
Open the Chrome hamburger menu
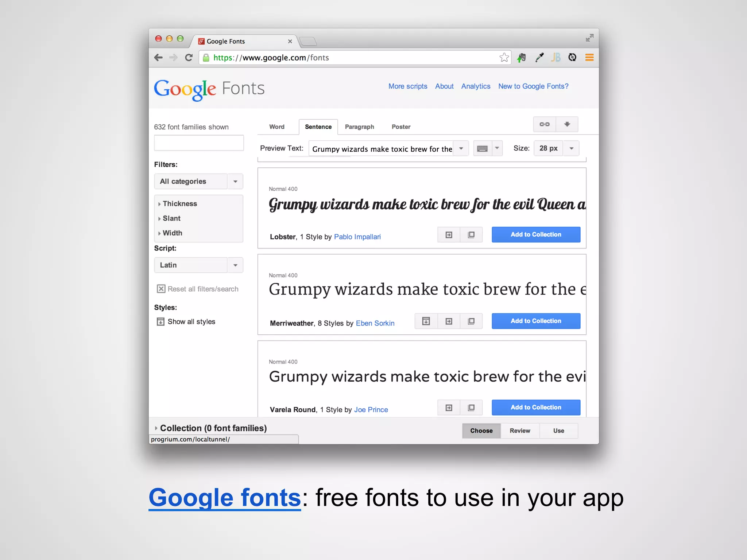[589, 57]
